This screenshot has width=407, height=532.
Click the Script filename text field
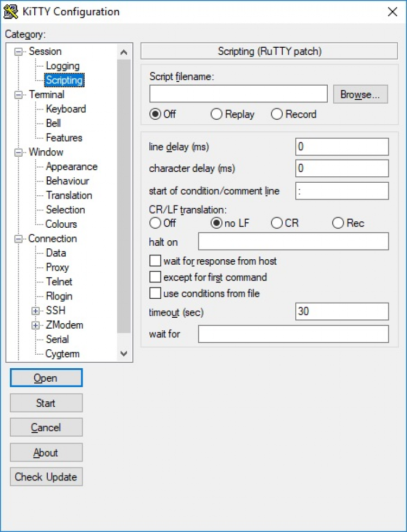tap(238, 94)
